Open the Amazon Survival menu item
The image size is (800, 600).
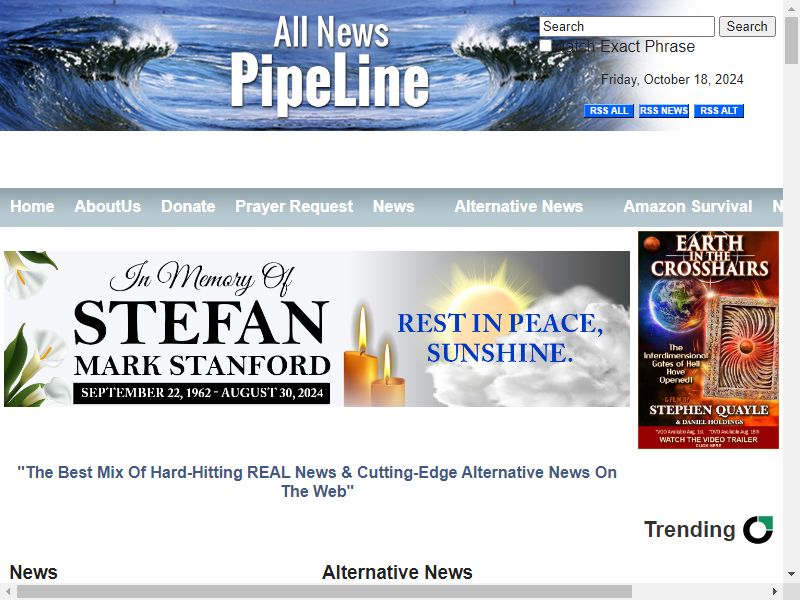click(x=688, y=206)
